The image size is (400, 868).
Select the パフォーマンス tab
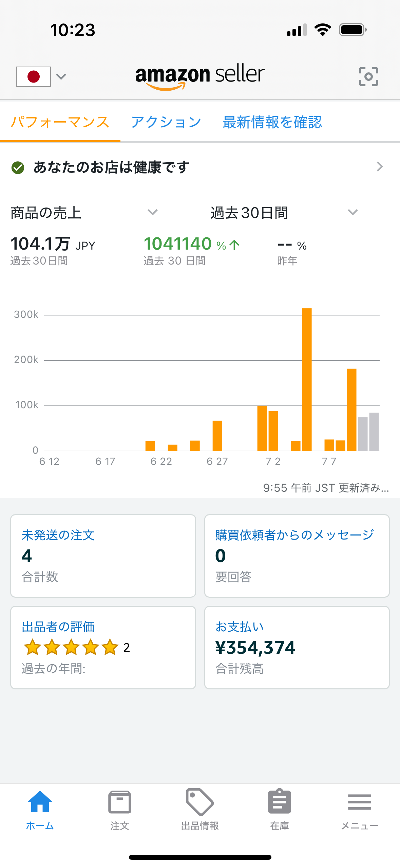tap(60, 122)
